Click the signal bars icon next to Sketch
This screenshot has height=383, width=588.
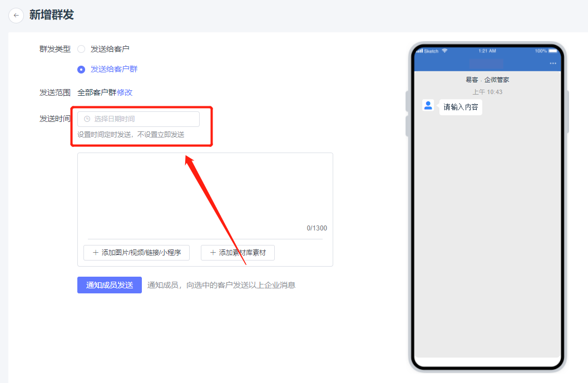(420, 51)
